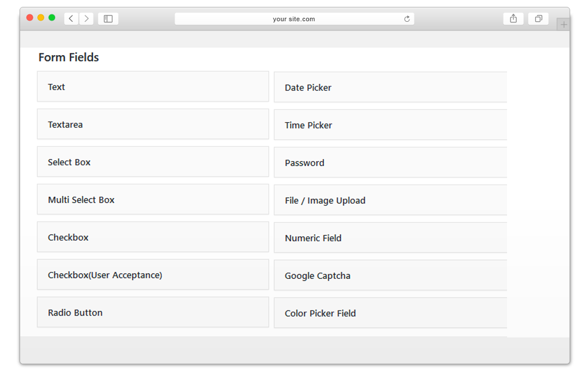Show all tabs overview icon
This screenshot has height=369, width=588.
click(538, 18)
